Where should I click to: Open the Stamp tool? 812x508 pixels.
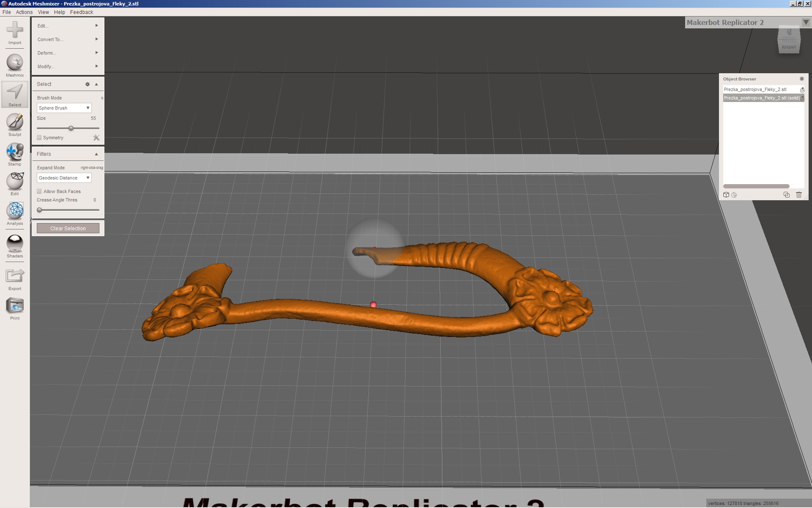[x=15, y=152]
